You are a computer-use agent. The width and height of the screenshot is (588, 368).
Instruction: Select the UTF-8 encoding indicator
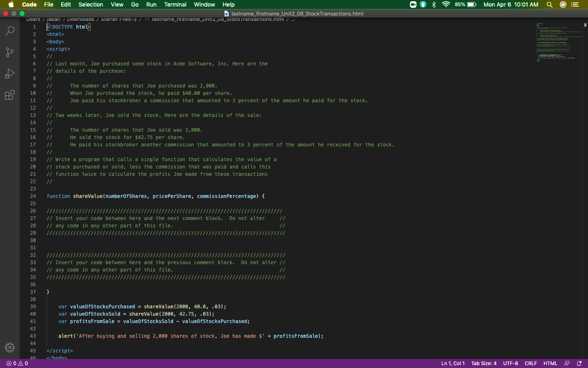[x=510, y=364]
